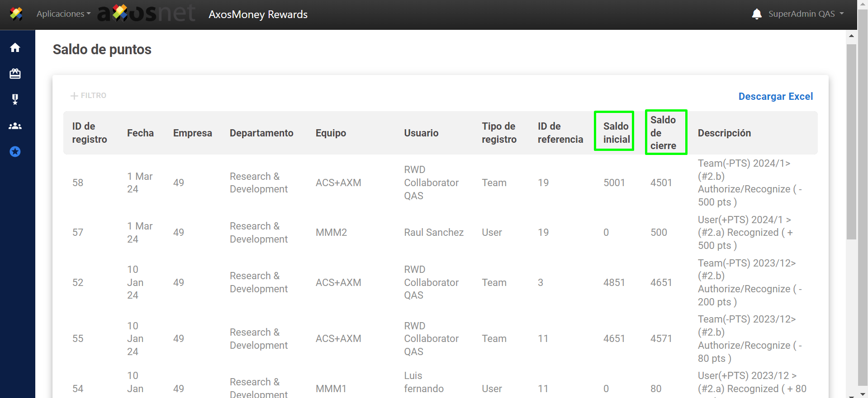The width and height of the screenshot is (868, 398).
Task: Select row with registro ID 58
Action: coord(78,183)
